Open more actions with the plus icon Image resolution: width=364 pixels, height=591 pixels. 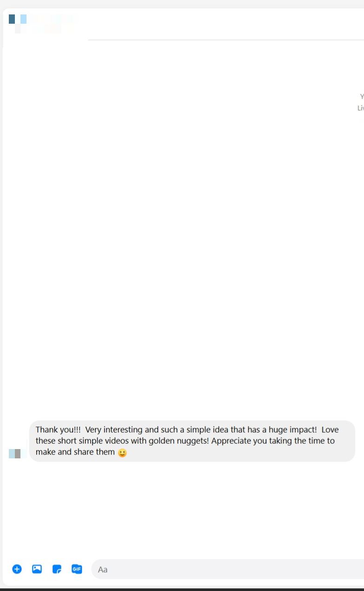(17, 569)
